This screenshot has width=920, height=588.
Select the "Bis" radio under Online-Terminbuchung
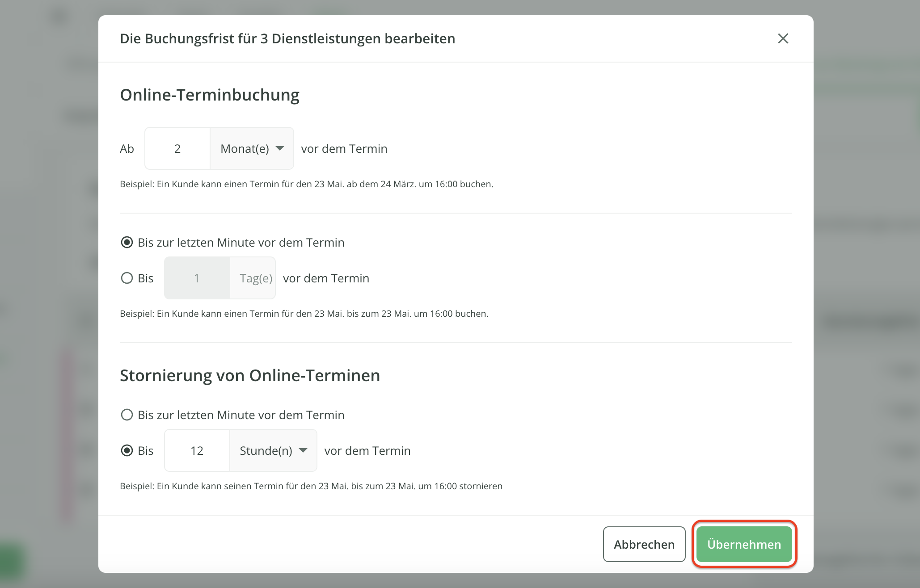[x=127, y=278]
